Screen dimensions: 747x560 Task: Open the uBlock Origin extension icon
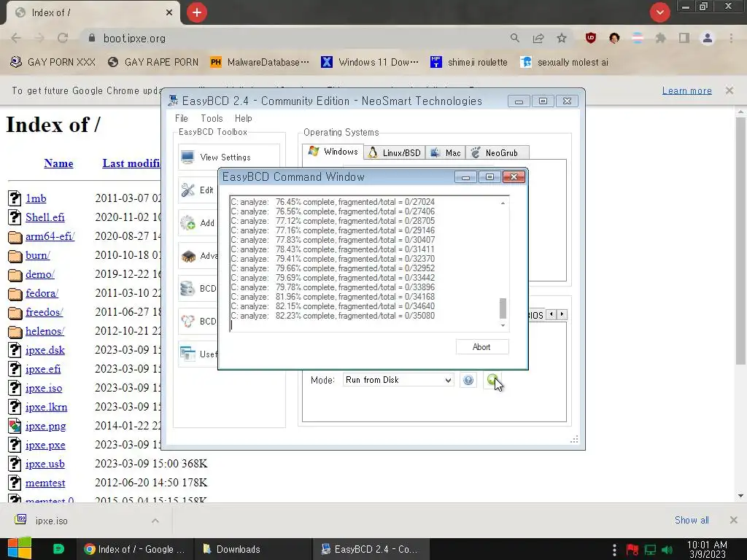click(x=591, y=38)
